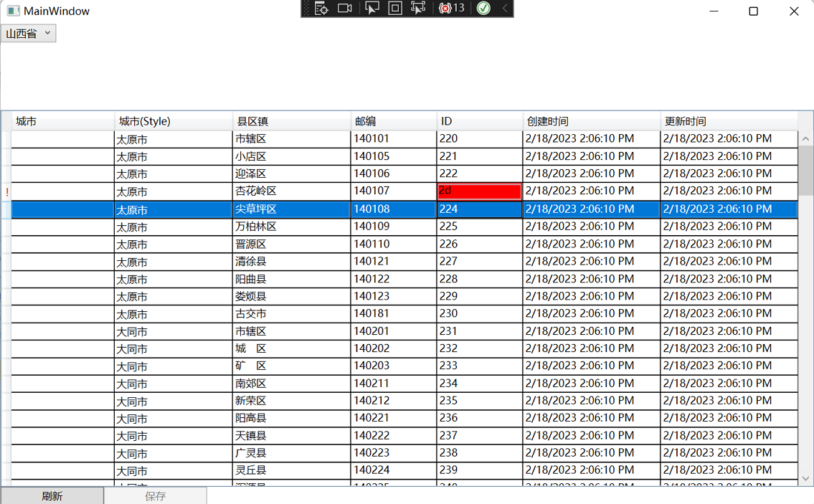This screenshot has width=814, height=504.
Task: Select the 晋源区 cell
Action: (291, 244)
